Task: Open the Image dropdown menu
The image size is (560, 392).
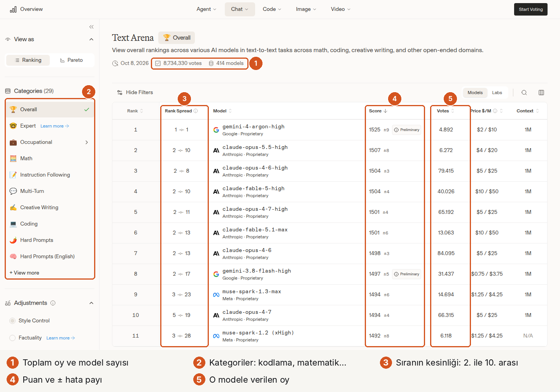Action: (306, 9)
